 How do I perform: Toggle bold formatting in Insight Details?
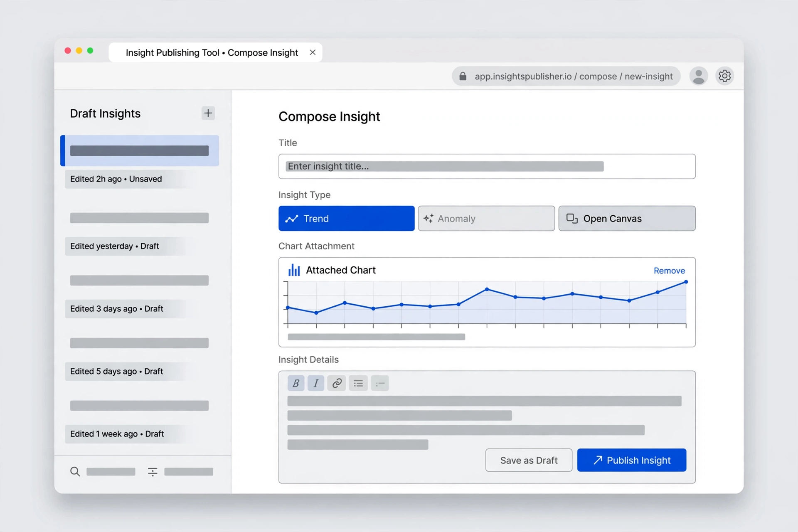point(296,383)
